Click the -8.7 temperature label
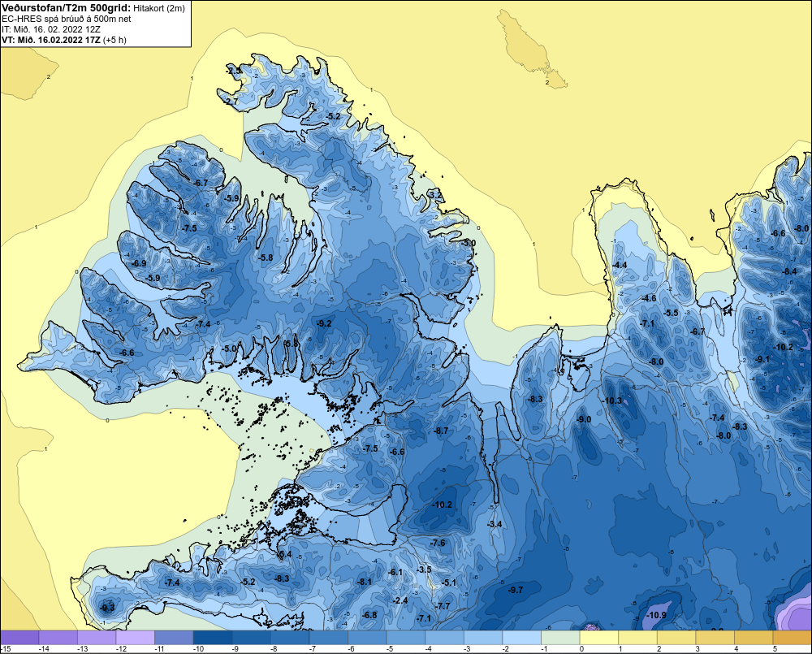 tap(441, 431)
